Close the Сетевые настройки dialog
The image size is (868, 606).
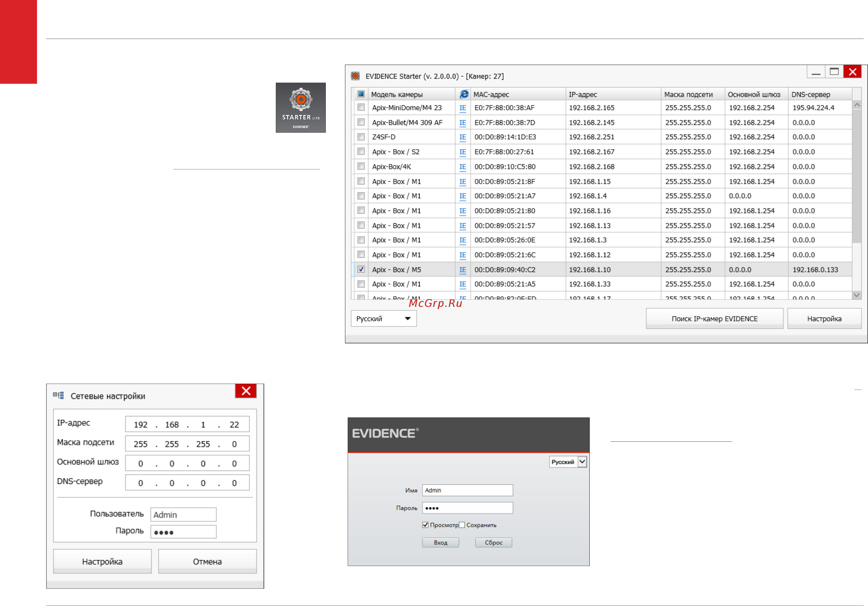click(x=246, y=391)
